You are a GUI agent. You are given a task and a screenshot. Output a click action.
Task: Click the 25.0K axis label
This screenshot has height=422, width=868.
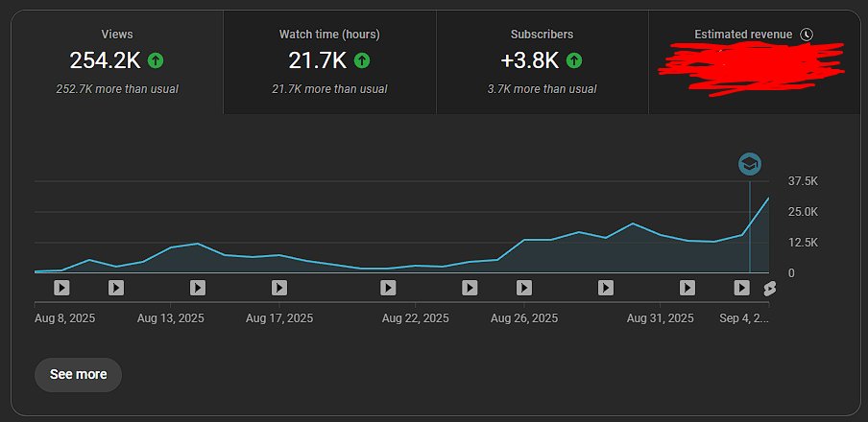[x=803, y=212]
